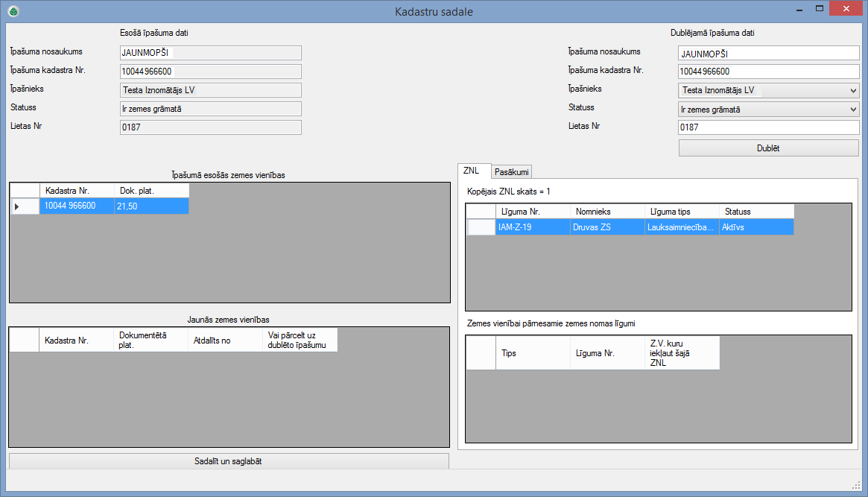Click the application icon in the title bar
Screen dimensions: 868x497
[x=13, y=11]
